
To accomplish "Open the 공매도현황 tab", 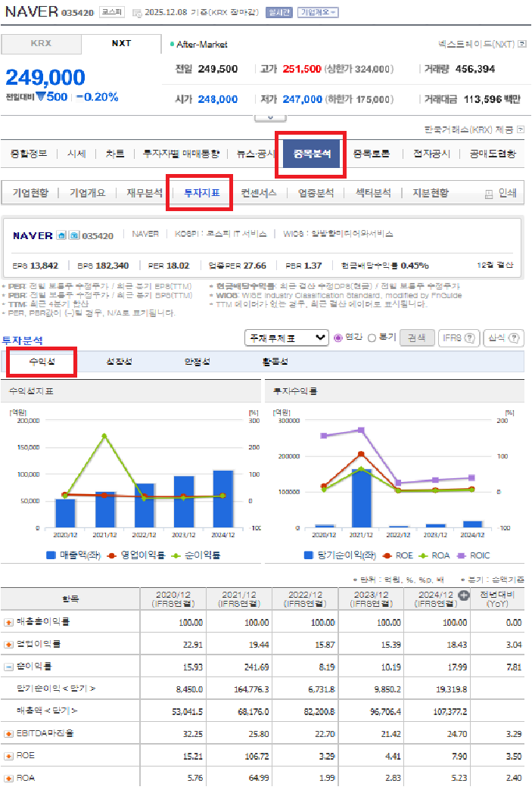I will pos(493,154).
